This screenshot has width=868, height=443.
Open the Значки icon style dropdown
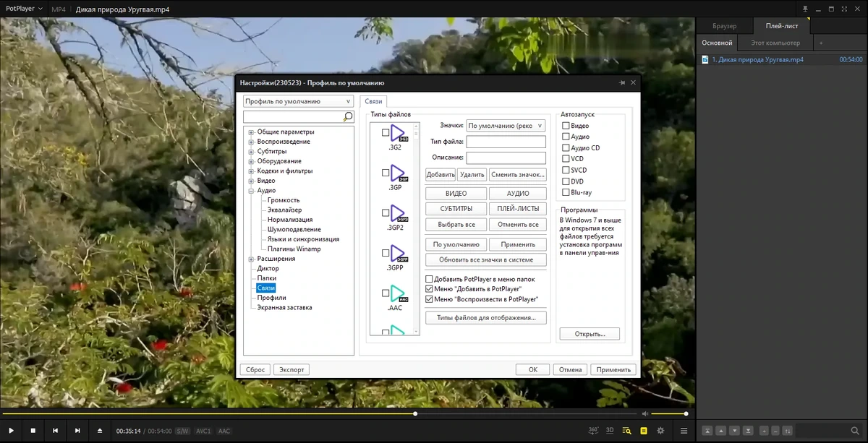506,126
